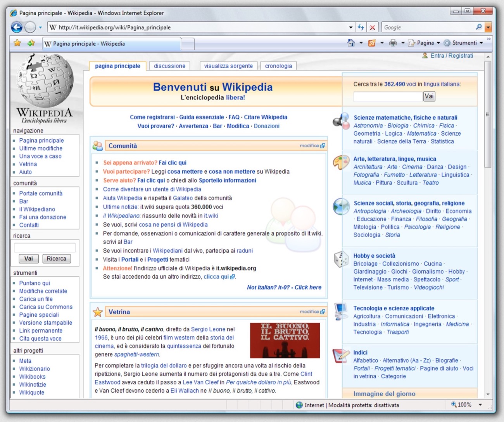This screenshot has height=422, width=504.
Task: Click the Add to Favorites star-plus icon
Action: (31, 43)
